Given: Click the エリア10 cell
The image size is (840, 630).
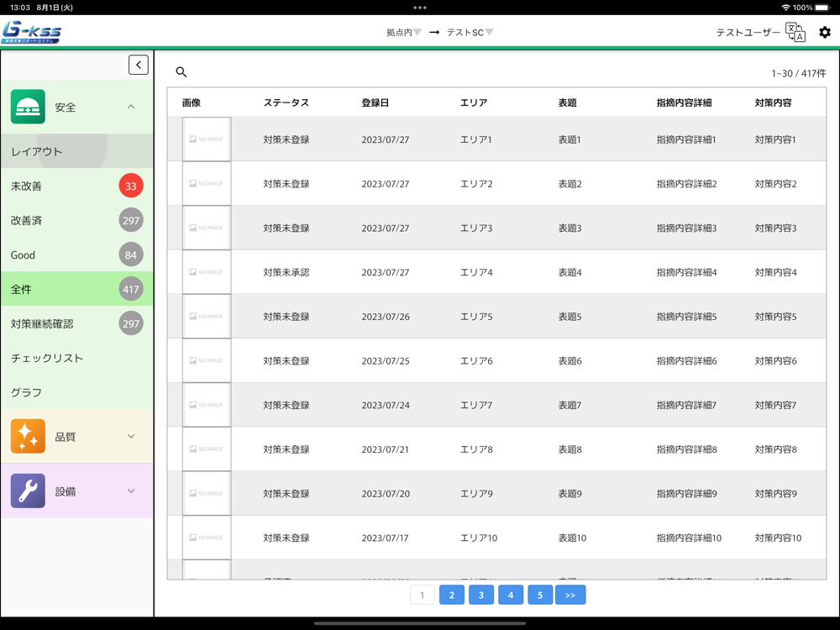Looking at the screenshot, I should coord(479,538).
